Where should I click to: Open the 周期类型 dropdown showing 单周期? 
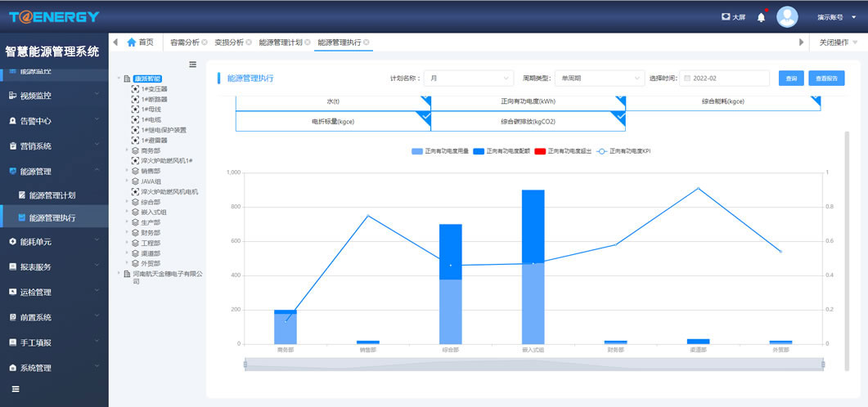[600, 78]
